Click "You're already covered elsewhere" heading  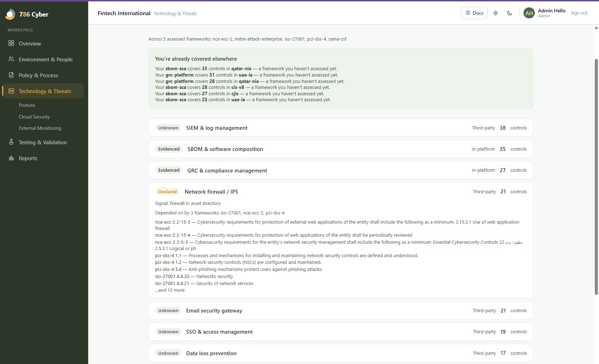pyautogui.click(x=196, y=59)
